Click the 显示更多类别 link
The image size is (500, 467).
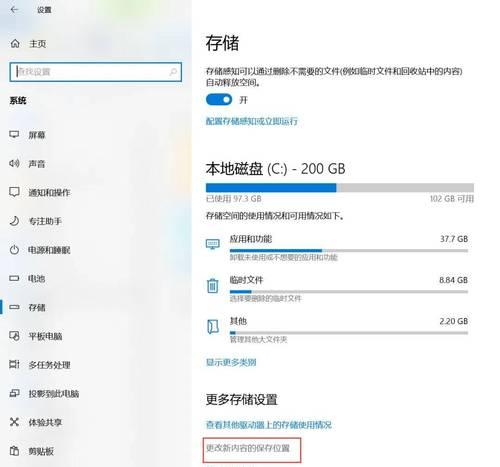pyautogui.click(x=231, y=362)
